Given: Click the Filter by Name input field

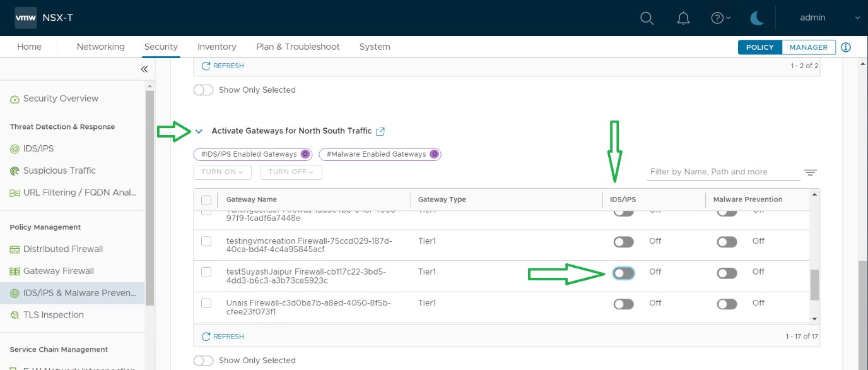Looking at the screenshot, I should (x=707, y=172).
